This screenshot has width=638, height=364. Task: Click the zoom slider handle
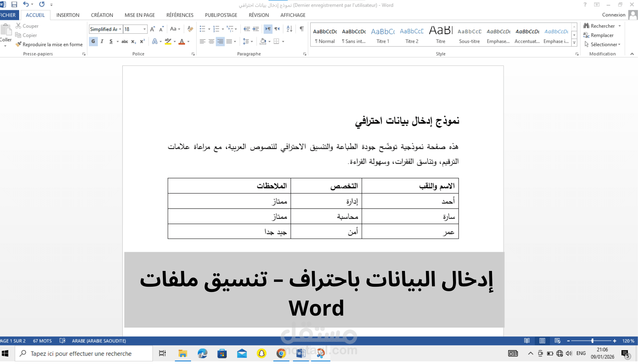click(x=592, y=341)
